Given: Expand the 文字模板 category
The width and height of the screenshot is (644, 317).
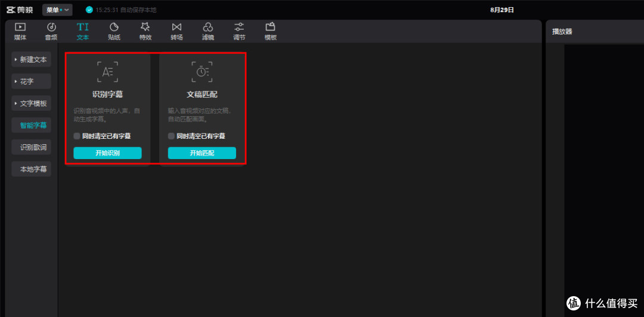Looking at the screenshot, I should point(31,104).
